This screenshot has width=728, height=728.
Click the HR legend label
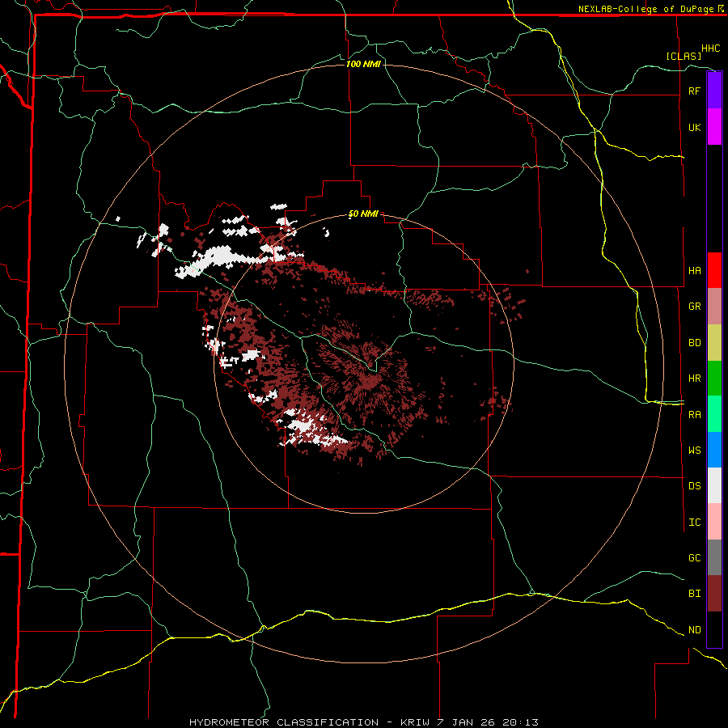coord(694,379)
